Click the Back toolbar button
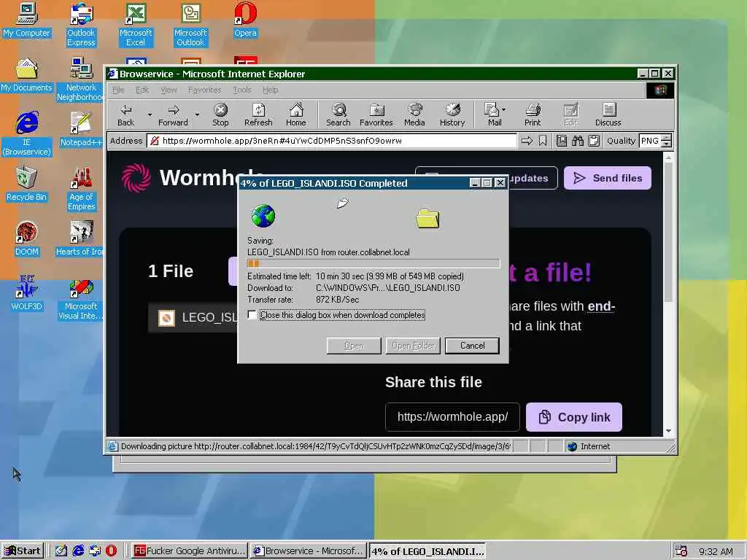Image resolution: width=747 pixels, height=560 pixels. click(x=125, y=115)
